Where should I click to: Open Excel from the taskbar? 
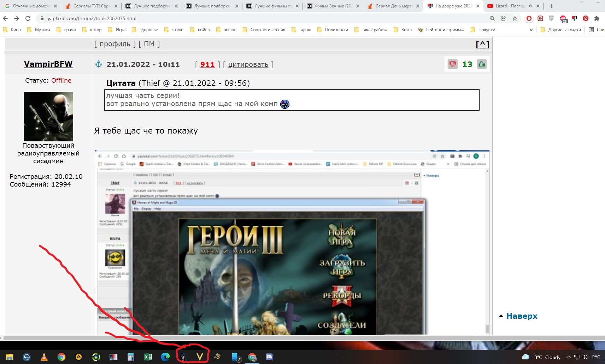148,357
